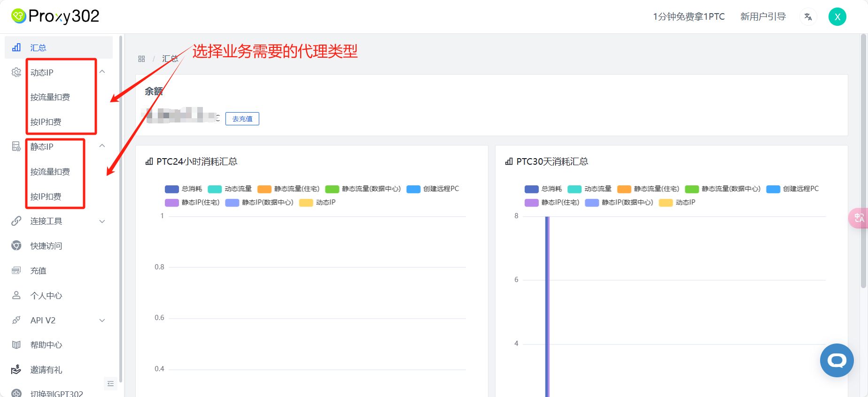Viewport: 868px width, 397px height.
Task: Toggle 静态流量(数据中心) legend in 30天 chart
Action: (x=723, y=189)
